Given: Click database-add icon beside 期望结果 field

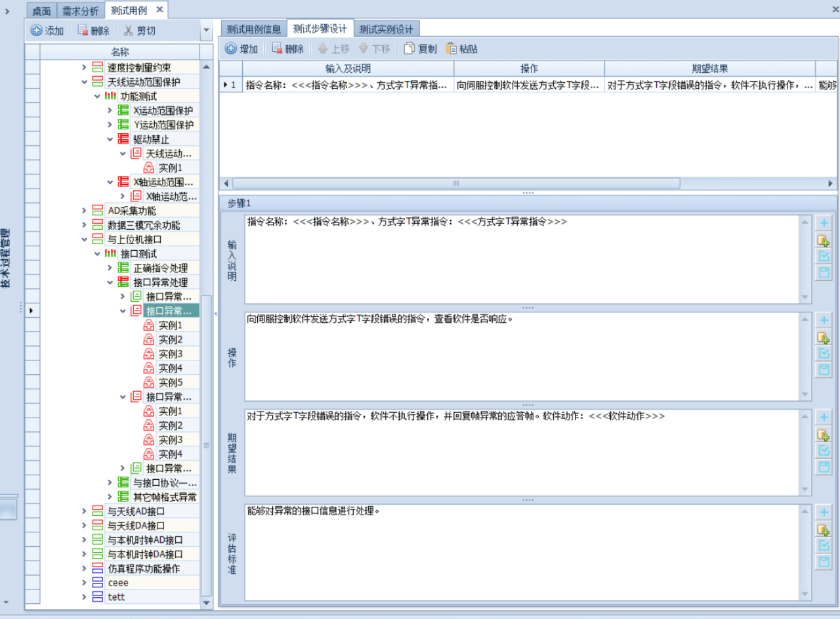Looking at the screenshot, I should [x=824, y=434].
